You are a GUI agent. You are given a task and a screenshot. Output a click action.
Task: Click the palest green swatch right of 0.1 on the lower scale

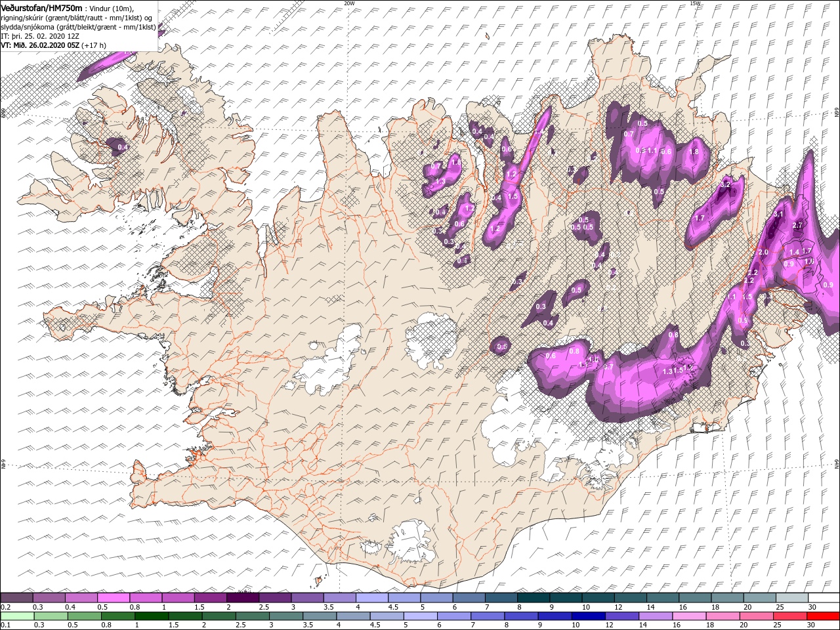tap(17, 616)
